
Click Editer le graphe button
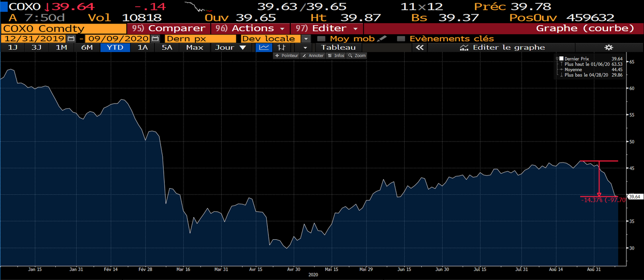[502, 48]
